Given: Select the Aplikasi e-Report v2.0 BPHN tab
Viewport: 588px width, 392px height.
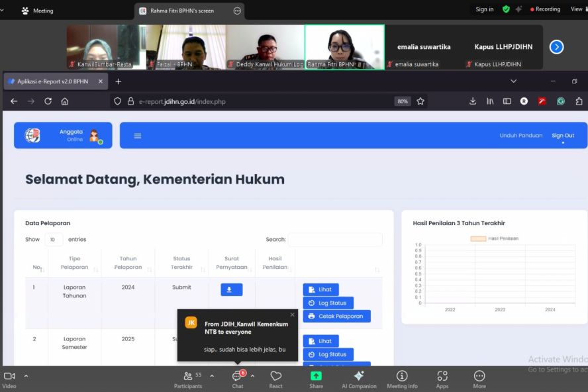Looking at the screenshot, I should pos(52,81).
